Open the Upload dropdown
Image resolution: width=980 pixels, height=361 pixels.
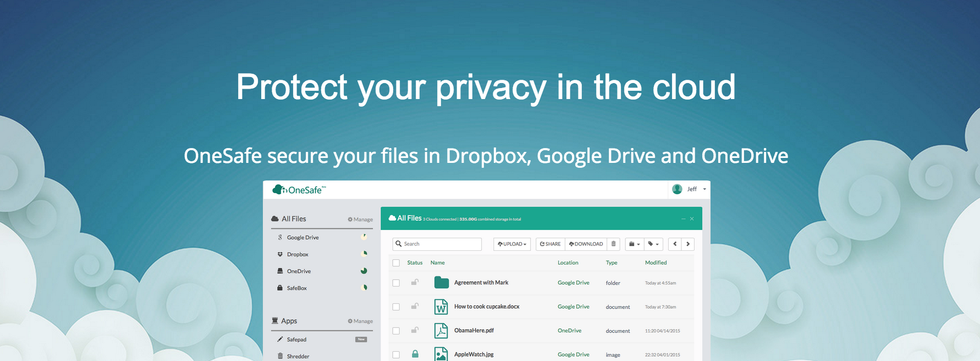(x=512, y=244)
